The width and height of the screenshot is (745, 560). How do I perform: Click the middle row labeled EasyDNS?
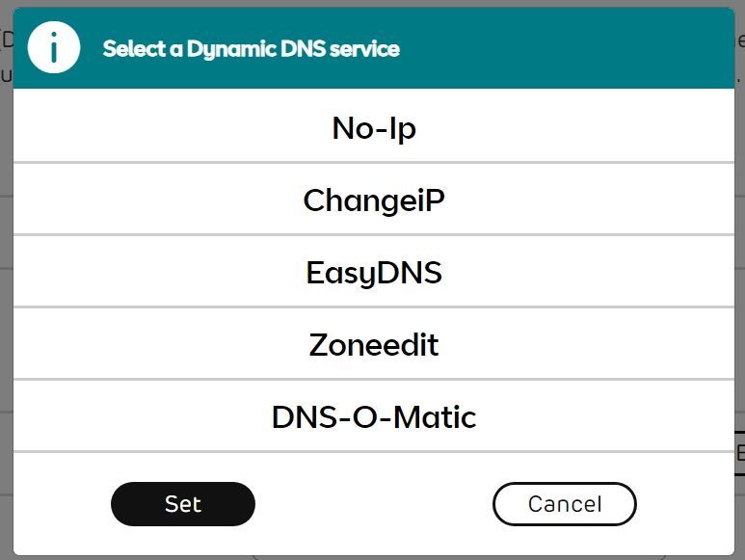point(374,272)
